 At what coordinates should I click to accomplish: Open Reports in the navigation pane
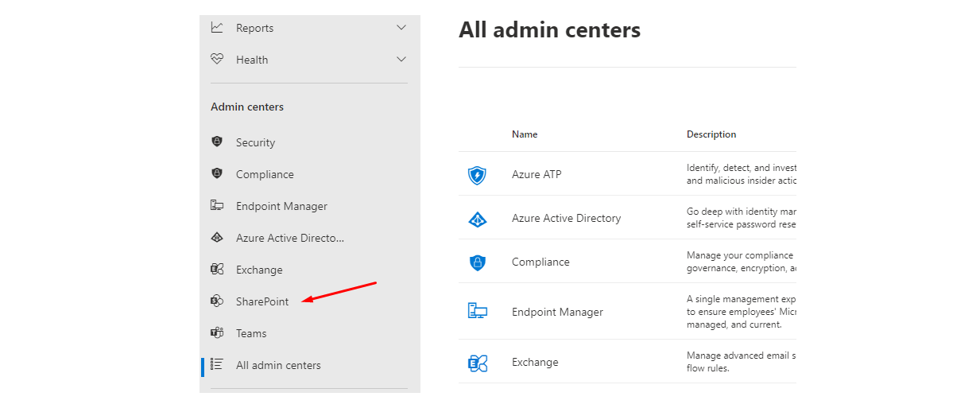pyautogui.click(x=254, y=28)
